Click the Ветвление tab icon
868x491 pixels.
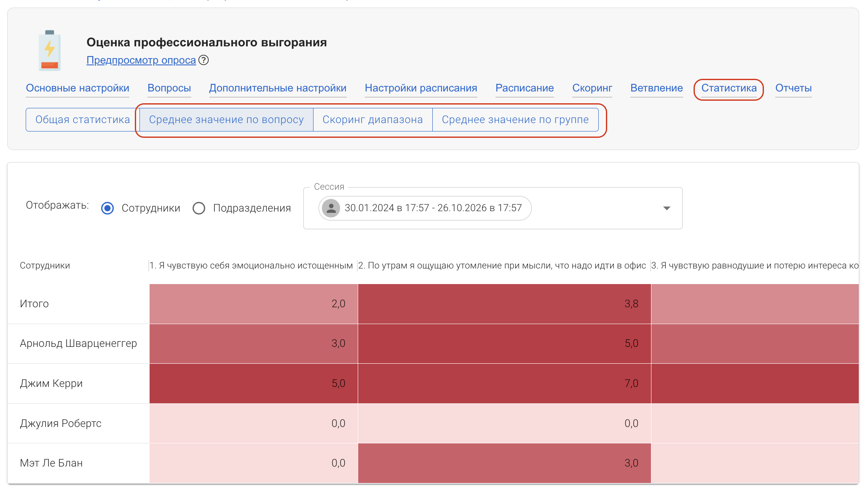(x=657, y=89)
